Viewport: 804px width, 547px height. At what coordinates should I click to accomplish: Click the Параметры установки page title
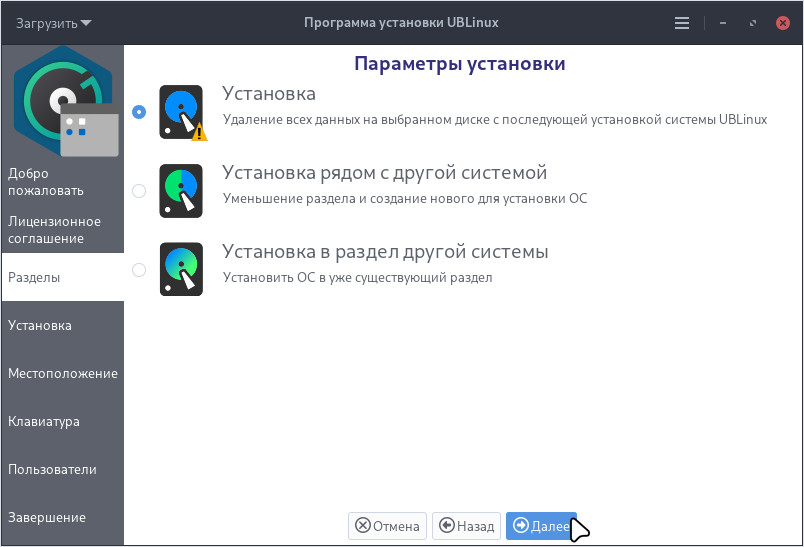click(459, 64)
